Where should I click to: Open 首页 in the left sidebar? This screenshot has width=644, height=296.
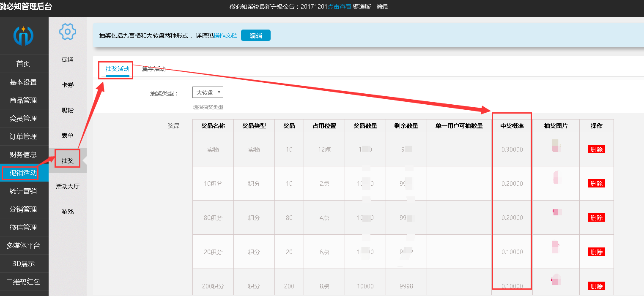(24, 64)
